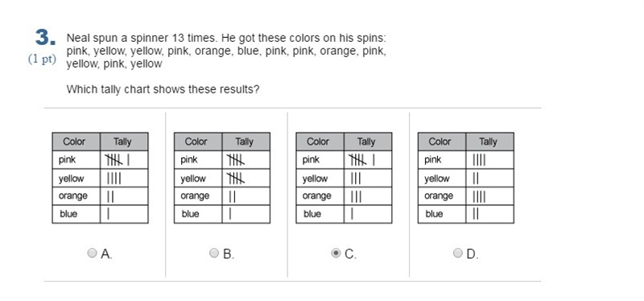Click the option A tally chart

[100, 178]
